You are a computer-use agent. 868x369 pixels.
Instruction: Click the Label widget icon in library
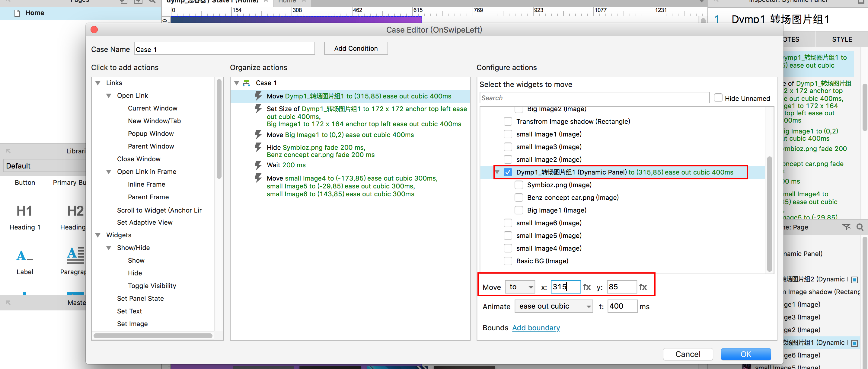coord(24,256)
